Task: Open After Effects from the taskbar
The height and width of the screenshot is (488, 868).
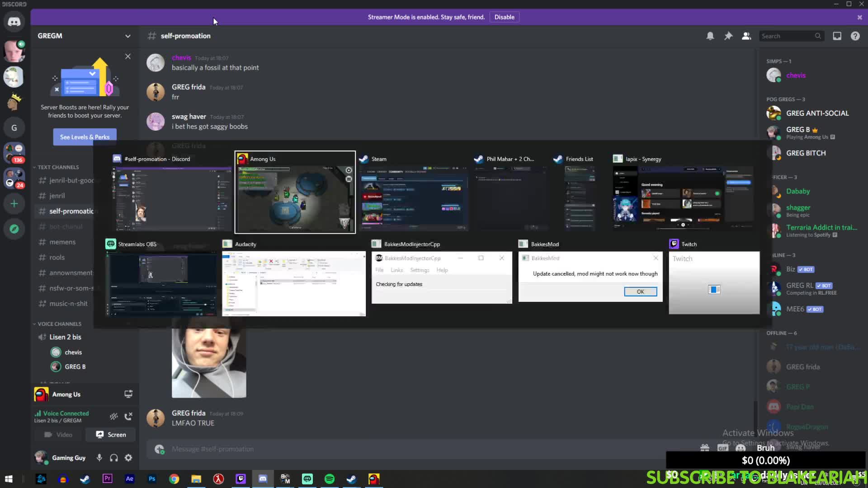Action: 130,479
